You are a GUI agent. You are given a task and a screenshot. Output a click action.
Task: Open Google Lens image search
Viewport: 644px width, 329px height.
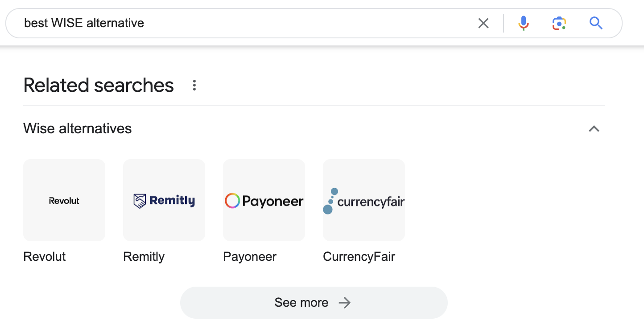click(559, 23)
